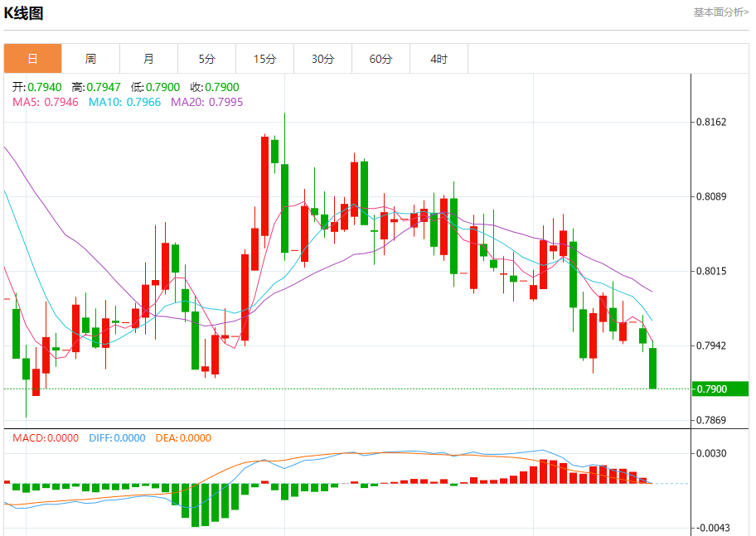Click the -0.0043 MACD axis label
The image size is (756, 536).
pos(711,529)
